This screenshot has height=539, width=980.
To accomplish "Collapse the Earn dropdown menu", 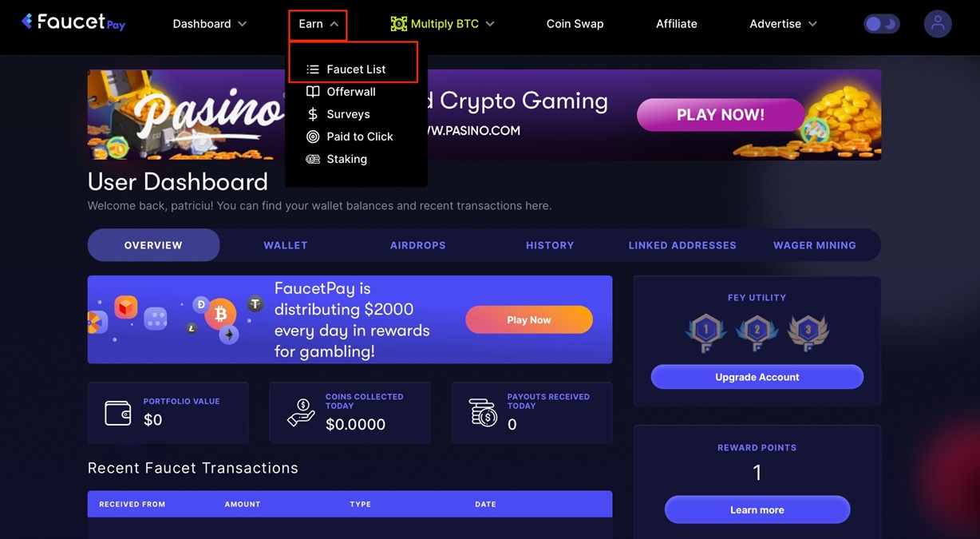I will coord(318,24).
